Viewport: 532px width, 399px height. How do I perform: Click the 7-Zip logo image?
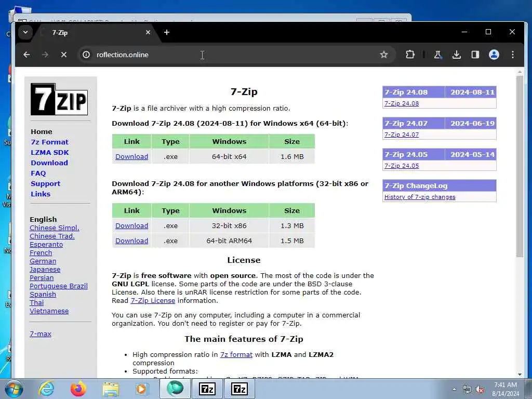[x=59, y=99]
